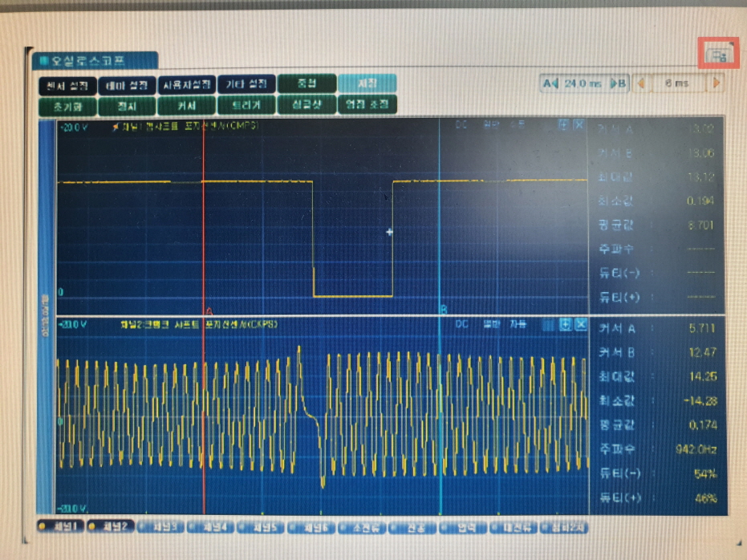Open 센서 설정 sensor settings
This screenshot has width=747, height=560.
click(67, 84)
